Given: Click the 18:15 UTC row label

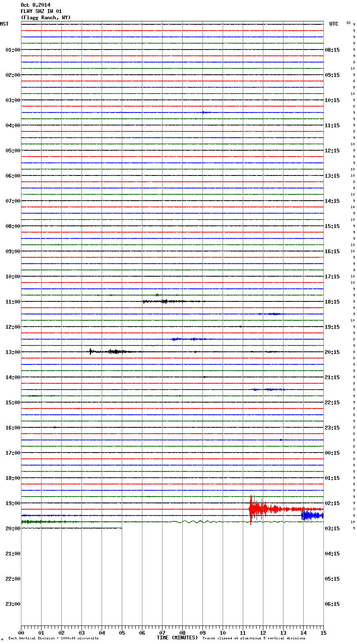Looking at the screenshot, I should 332,302.
